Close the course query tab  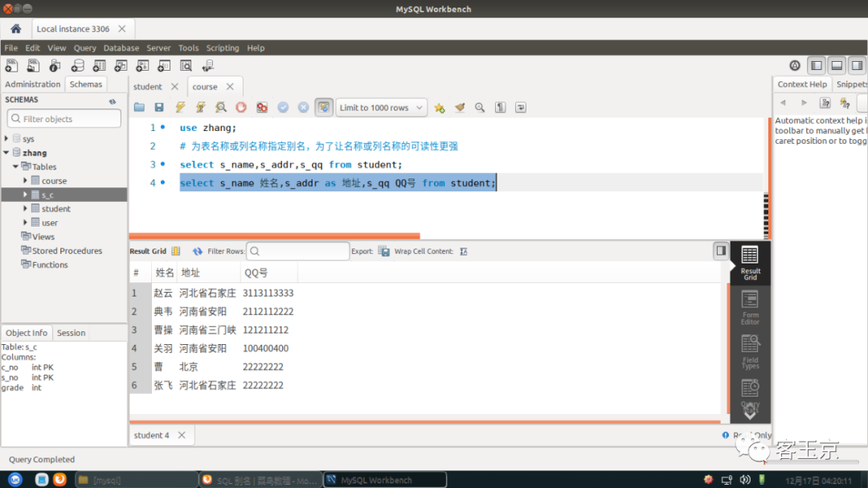pos(230,87)
